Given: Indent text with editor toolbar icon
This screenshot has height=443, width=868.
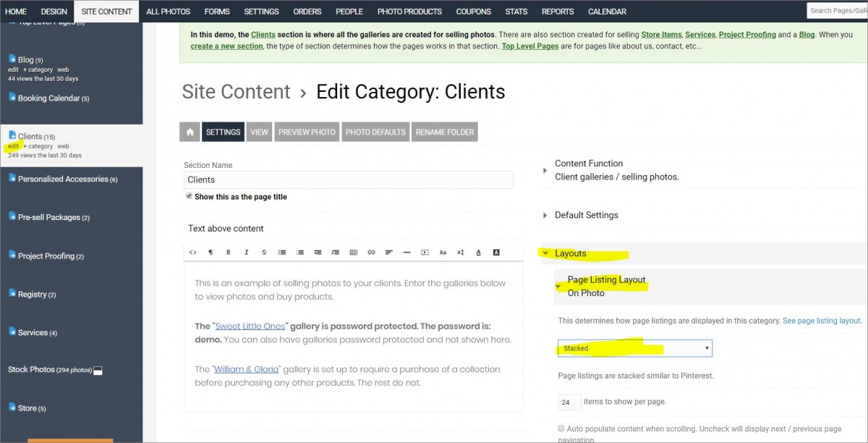Looking at the screenshot, I should click(x=336, y=253).
